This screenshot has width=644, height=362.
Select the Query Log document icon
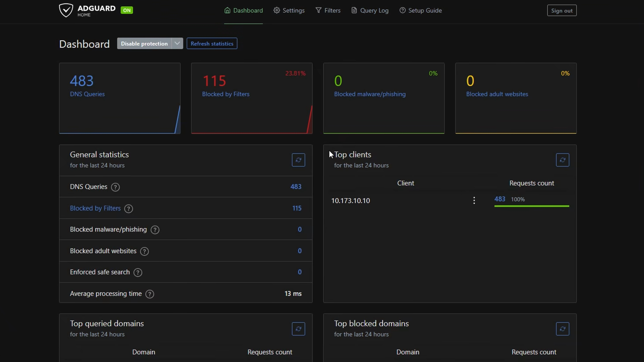[354, 10]
